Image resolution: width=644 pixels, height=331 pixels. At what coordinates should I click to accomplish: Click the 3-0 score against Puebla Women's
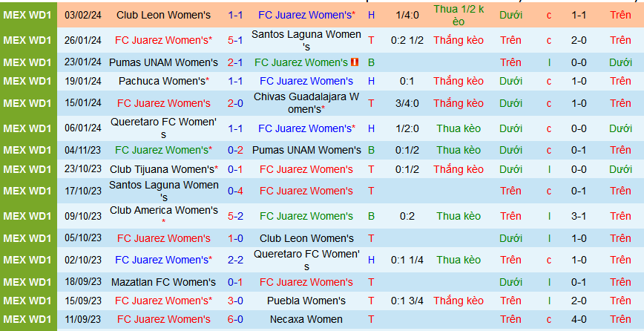tap(235, 301)
